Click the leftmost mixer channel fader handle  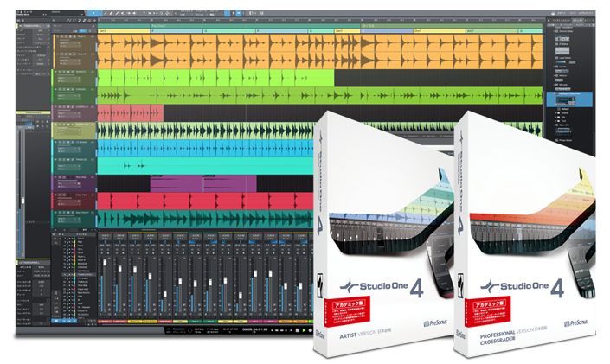click(x=105, y=263)
